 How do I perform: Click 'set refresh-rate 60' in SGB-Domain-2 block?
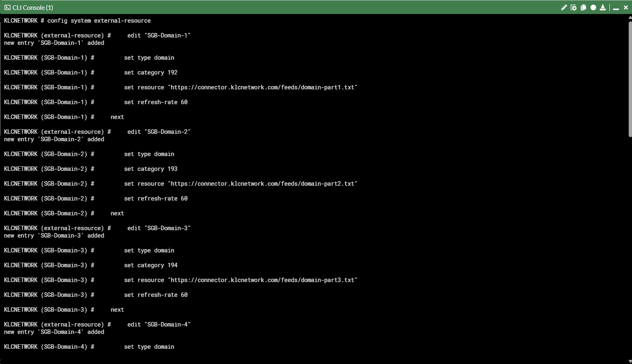156,198
